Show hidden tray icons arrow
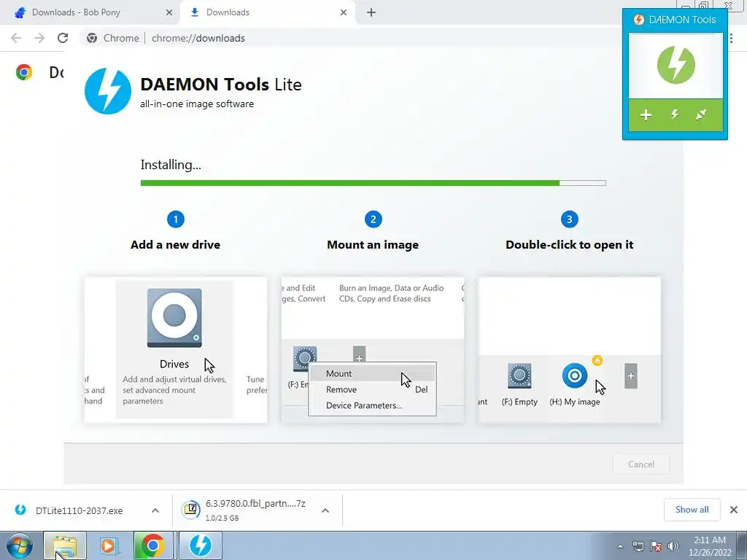The width and height of the screenshot is (747, 560). tap(620, 546)
